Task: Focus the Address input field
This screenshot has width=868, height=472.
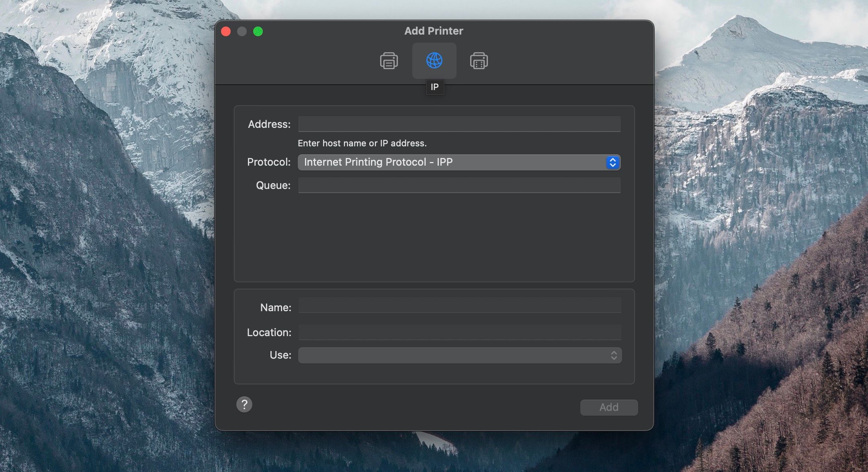Action: pyautogui.click(x=459, y=124)
